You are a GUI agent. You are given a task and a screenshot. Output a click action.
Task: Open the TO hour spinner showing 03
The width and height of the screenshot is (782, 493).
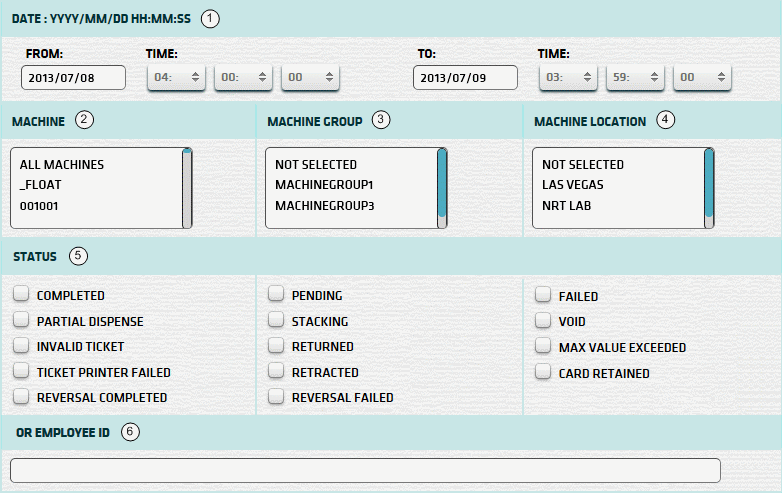[568, 77]
